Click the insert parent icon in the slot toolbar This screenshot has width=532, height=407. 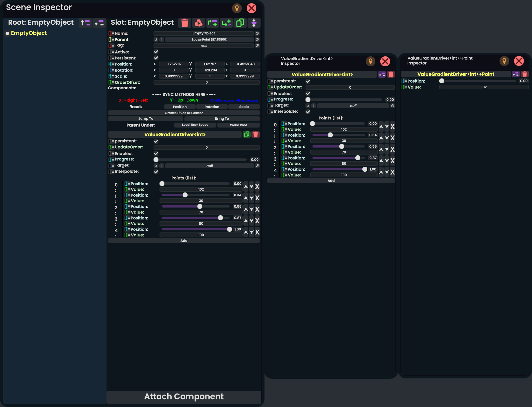pyautogui.click(x=212, y=23)
